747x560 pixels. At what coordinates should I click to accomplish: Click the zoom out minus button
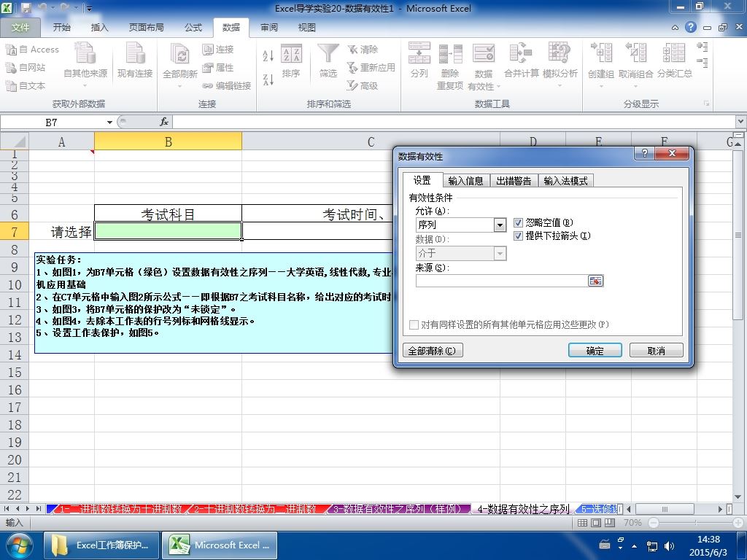point(654,523)
